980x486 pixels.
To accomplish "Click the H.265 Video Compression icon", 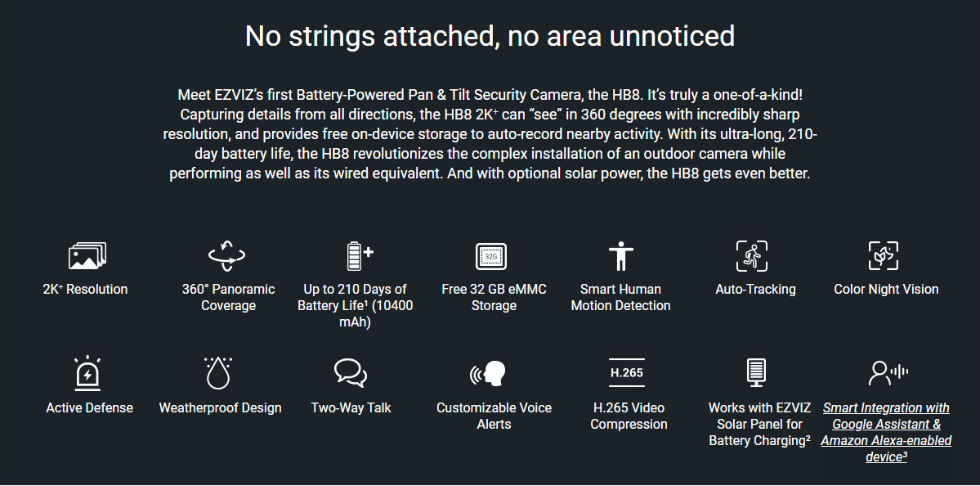I will [x=626, y=373].
